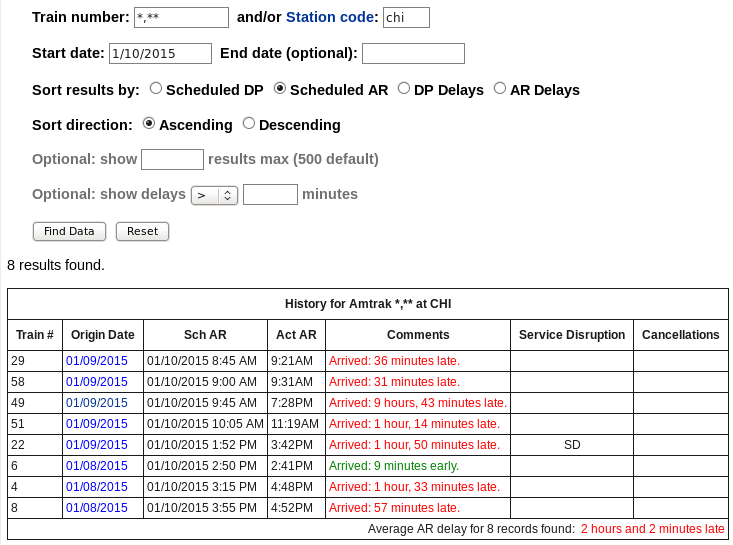This screenshot has width=733, height=545.
Task: Click the Find Data button
Action: pos(69,231)
